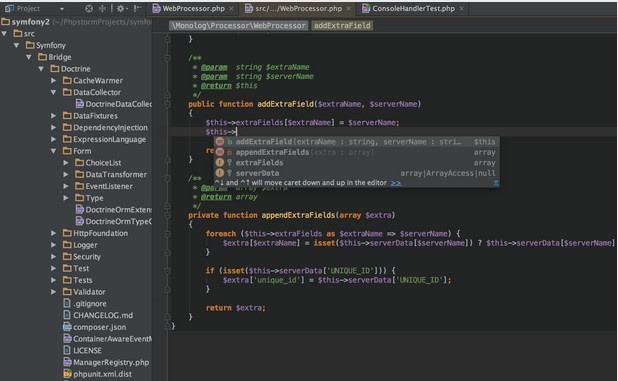Fold the foreach block at its gutter marker
Viewport: 618px width, 381px height.
[167, 234]
